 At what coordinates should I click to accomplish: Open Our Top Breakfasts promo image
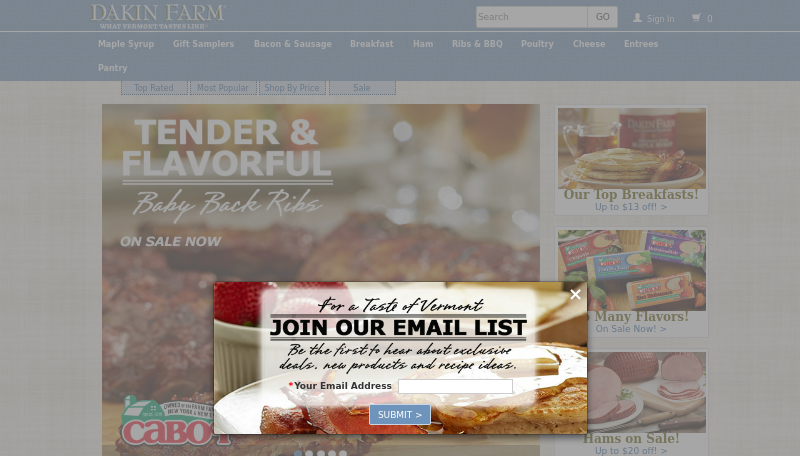click(632, 148)
